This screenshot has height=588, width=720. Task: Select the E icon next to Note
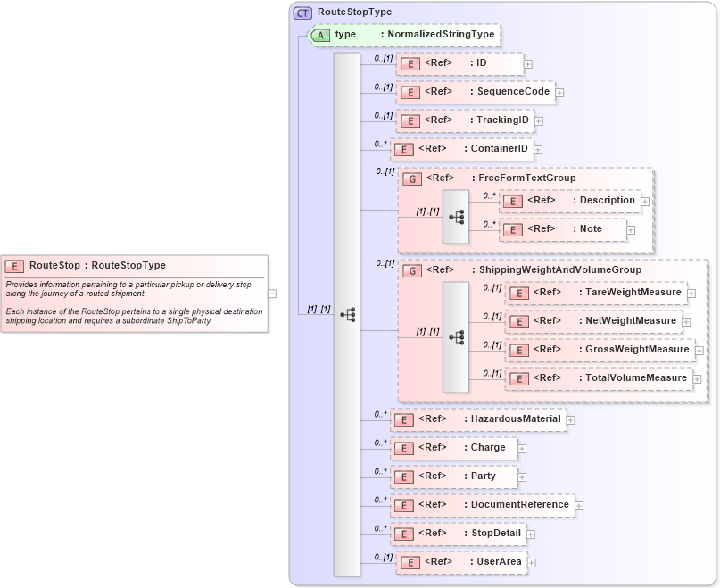tap(513, 229)
